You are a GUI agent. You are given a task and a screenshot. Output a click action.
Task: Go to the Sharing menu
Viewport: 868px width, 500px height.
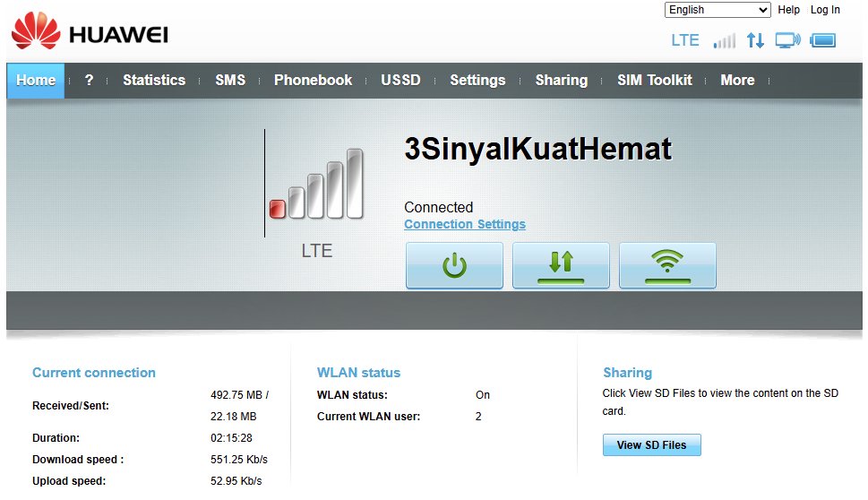coord(562,81)
